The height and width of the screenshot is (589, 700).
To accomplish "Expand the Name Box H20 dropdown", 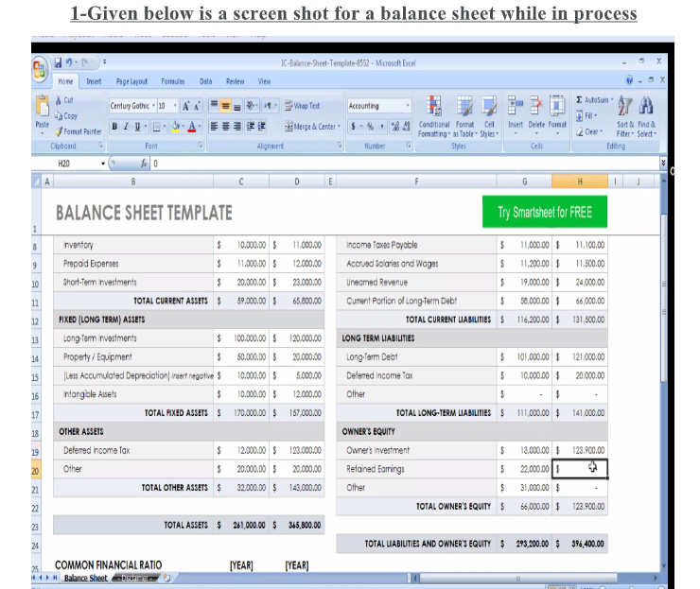I will click(103, 164).
